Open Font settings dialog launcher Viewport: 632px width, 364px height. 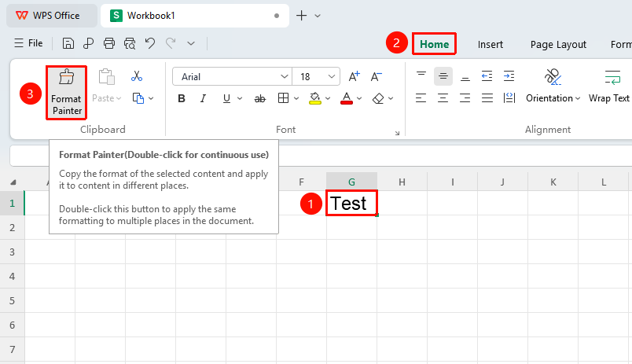point(397,133)
